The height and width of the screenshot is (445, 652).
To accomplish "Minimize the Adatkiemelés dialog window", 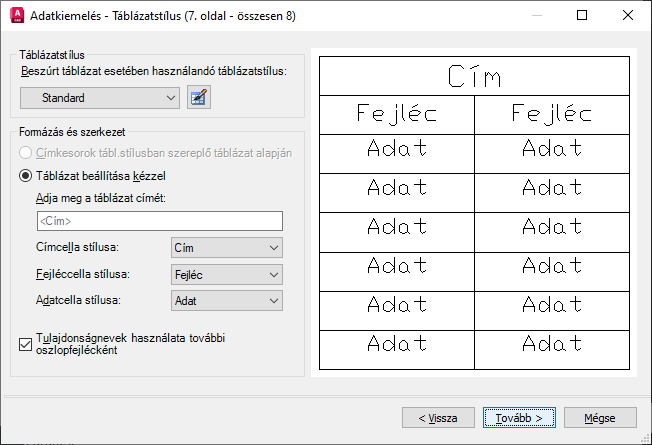I will click(x=537, y=16).
